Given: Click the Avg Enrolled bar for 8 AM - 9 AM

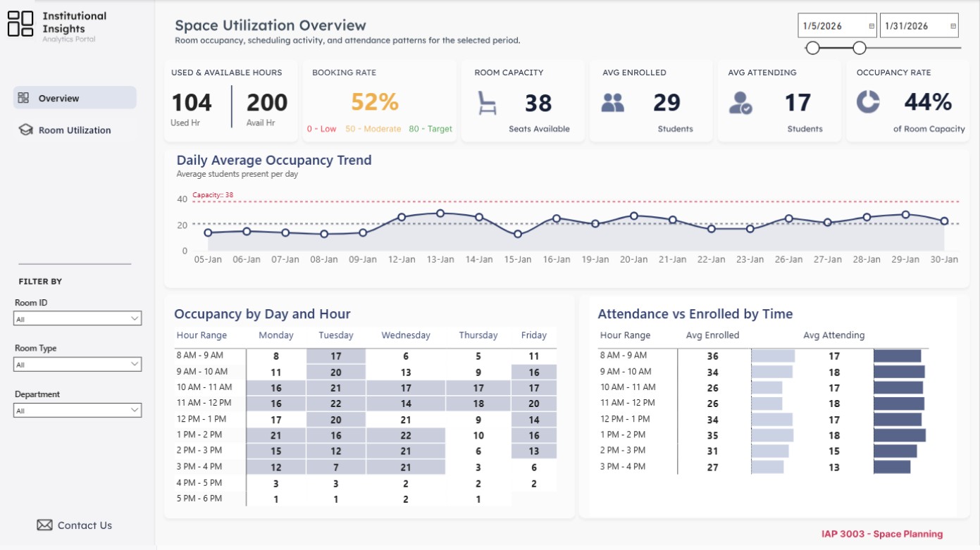Looking at the screenshot, I should (x=773, y=356).
